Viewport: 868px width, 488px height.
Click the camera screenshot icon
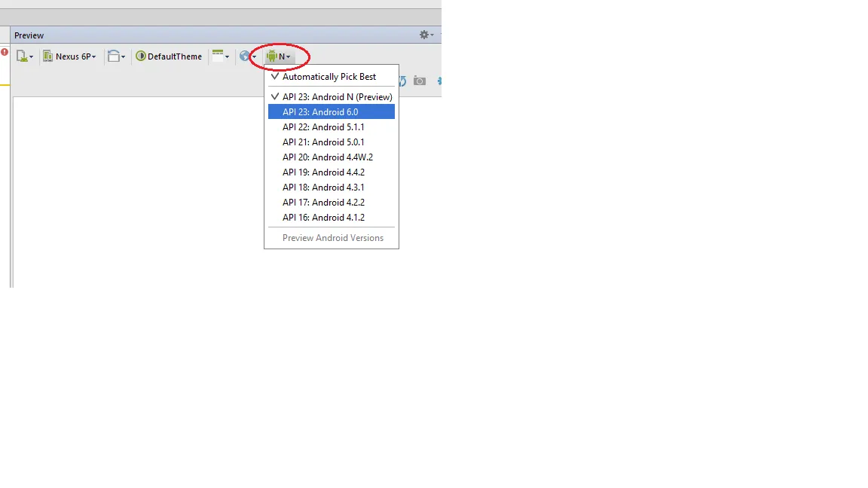click(x=420, y=81)
